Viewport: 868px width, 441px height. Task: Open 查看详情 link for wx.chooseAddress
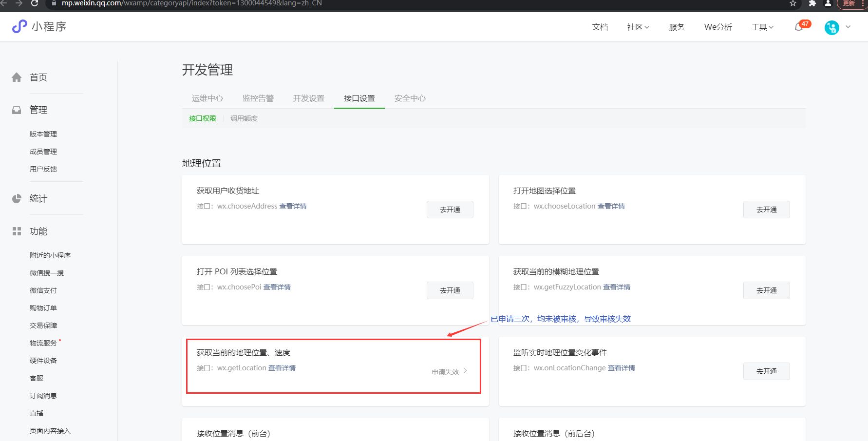(x=293, y=206)
